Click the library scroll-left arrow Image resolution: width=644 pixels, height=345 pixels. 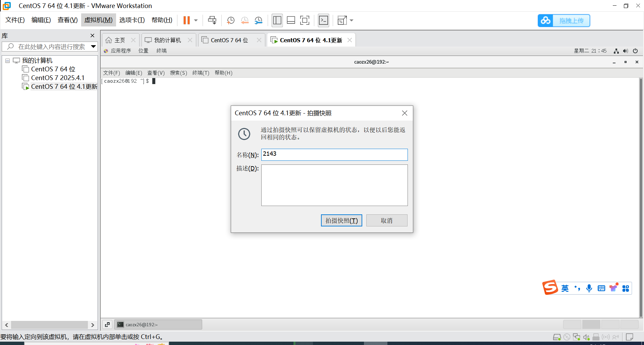(7, 325)
